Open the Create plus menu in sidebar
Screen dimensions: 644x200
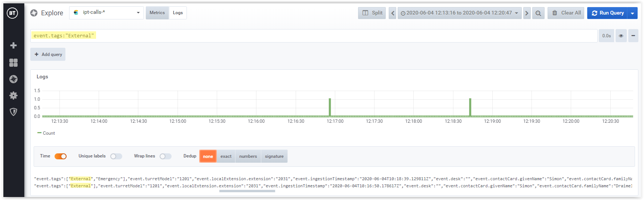pyautogui.click(x=13, y=46)
